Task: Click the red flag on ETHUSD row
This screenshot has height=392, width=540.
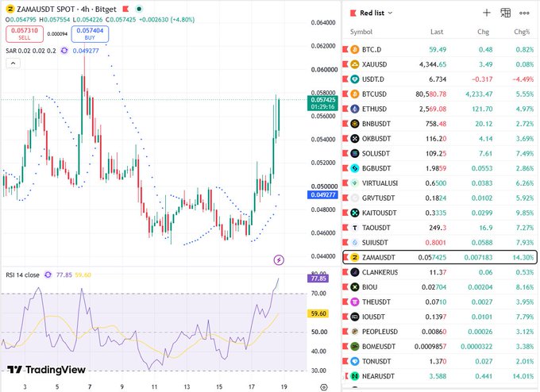Action: click(x=345, y=109)
